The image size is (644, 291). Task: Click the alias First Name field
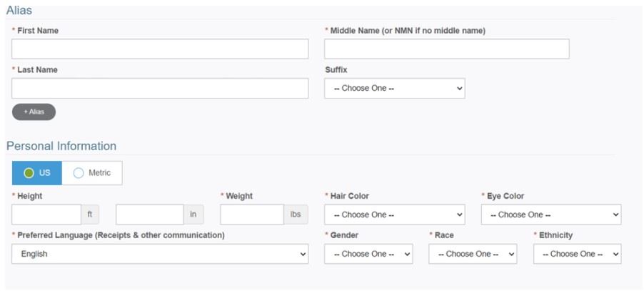(160, 49)
